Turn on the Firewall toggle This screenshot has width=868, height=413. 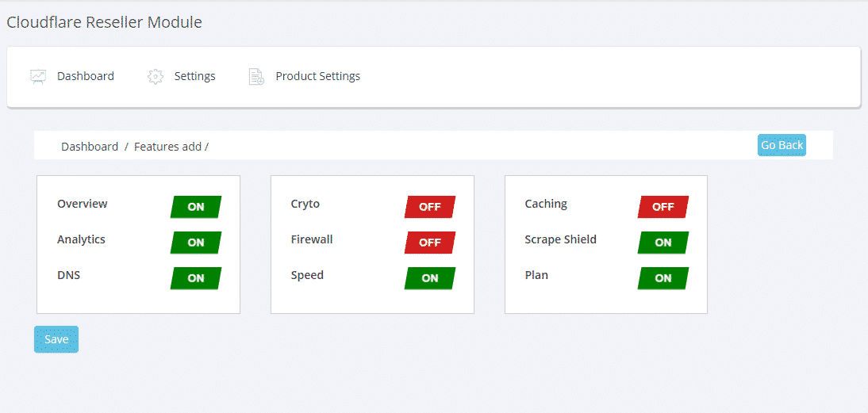(x=430, y=243)
